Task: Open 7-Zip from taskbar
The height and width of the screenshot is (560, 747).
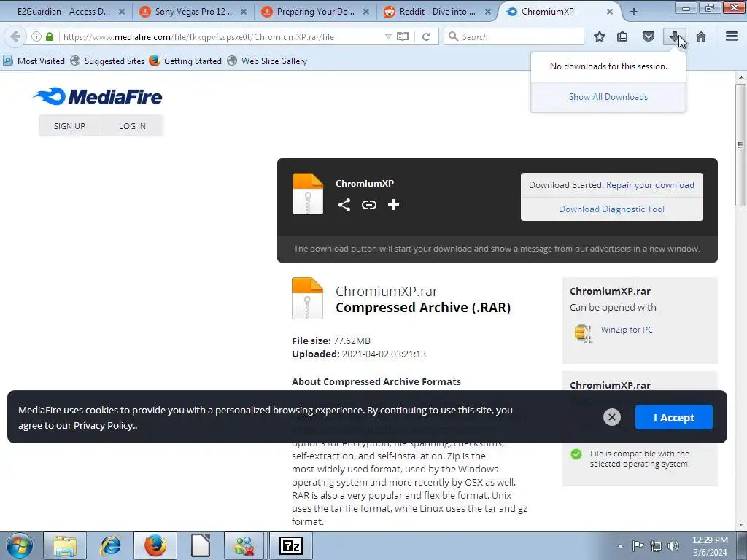Action: 290,545
